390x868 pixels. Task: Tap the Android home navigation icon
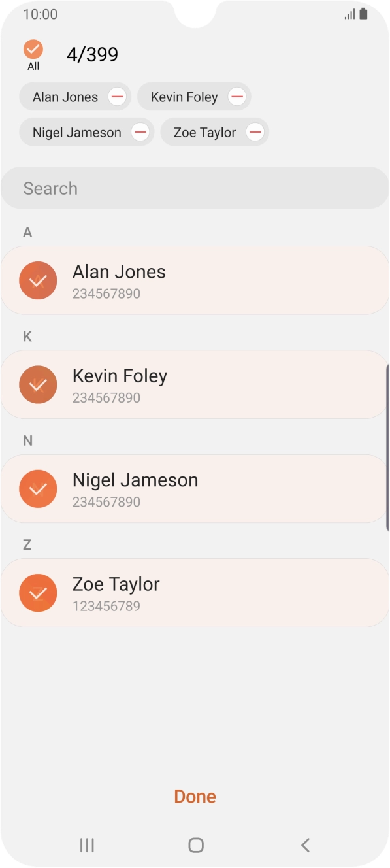(x=196, y=845)
